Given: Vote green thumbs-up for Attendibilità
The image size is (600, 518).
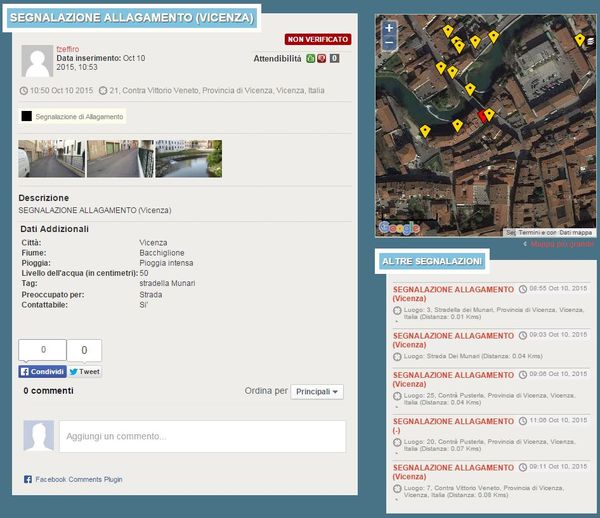Looking at the screenshot, I should click(x=310, y=59).
